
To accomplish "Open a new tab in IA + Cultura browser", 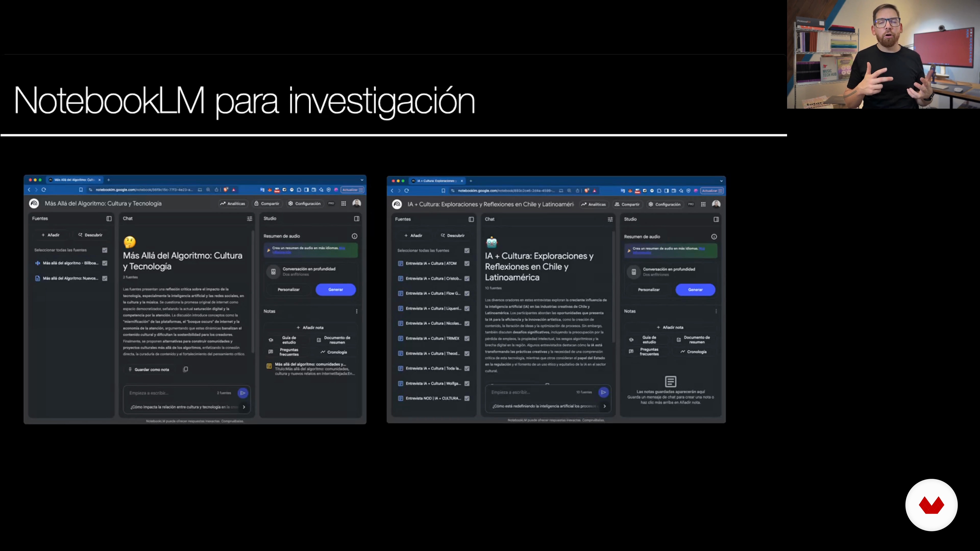I will tap(471, 181).
